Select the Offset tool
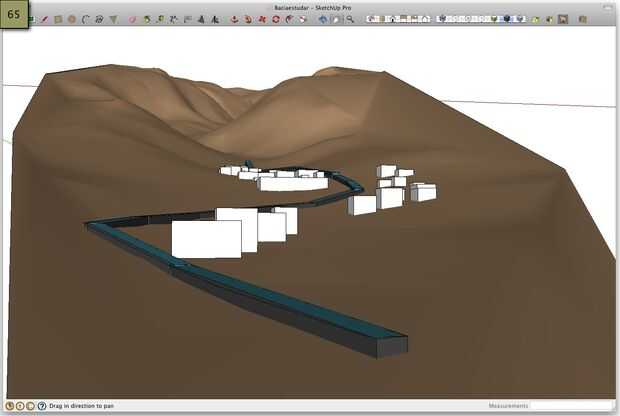Image resolution: width=620 pixels, height=416 pixels. [x=289, y=19]
